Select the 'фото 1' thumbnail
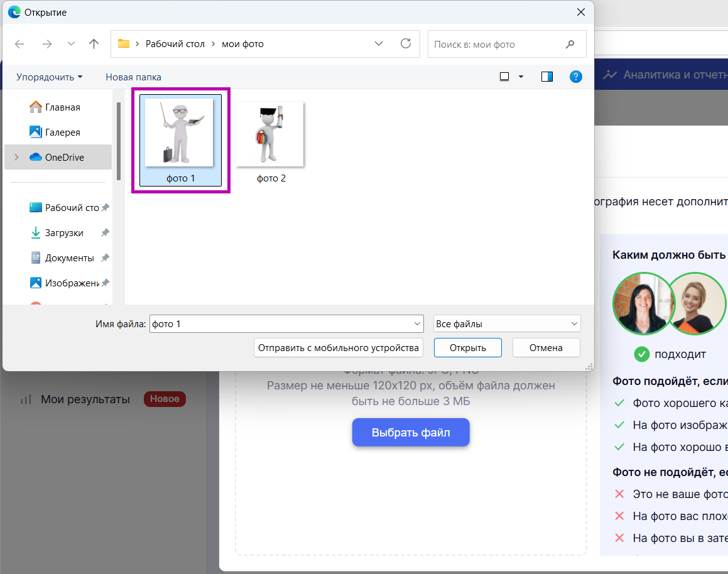 pos(180,139)
